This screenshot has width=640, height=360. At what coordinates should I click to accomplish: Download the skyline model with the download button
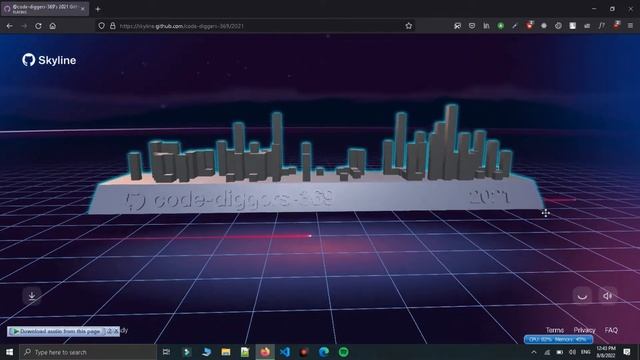(x=32, y=296)
